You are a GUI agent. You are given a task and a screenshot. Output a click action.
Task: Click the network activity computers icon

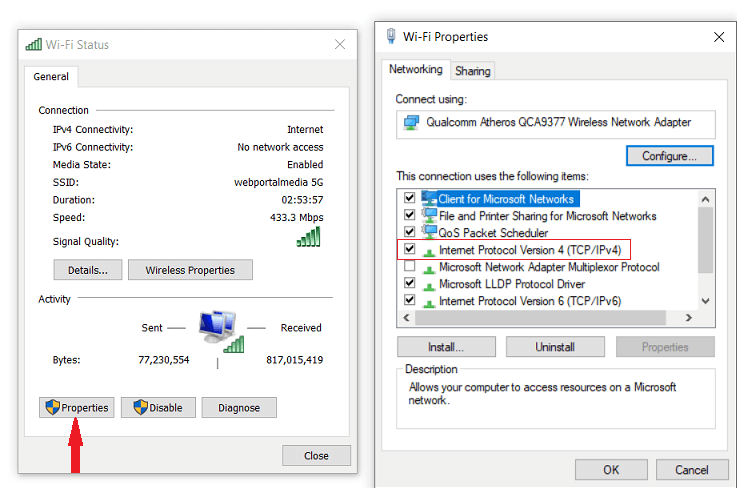click(x=221, y=331)
